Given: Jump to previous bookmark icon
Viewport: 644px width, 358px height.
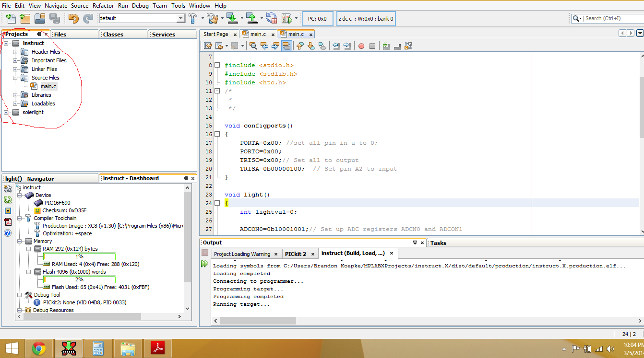Looking at the screenshot, I should pos(300,46).
